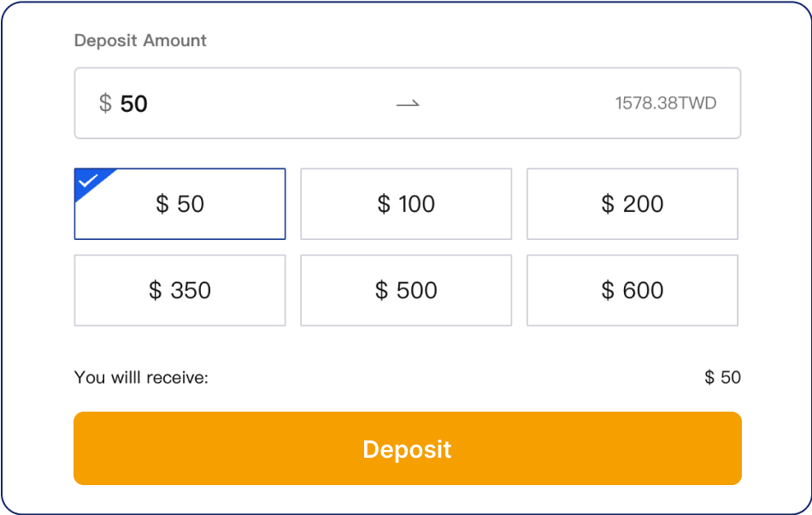Pick the $ 600 amount tile
Viewport: 812px width, 515px height.
tap(633, 290)
